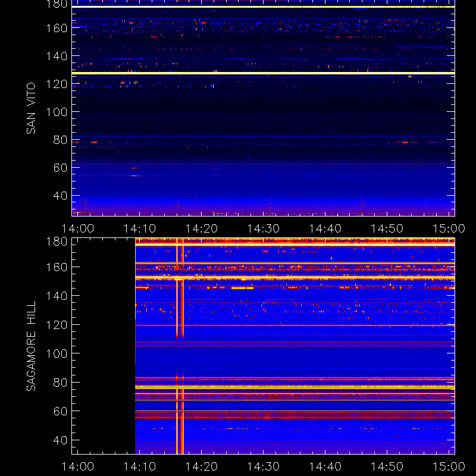Click 14:20 under the Sagamore Hill plot
Viewport: 476px width, 476px height.
[202, 466]
